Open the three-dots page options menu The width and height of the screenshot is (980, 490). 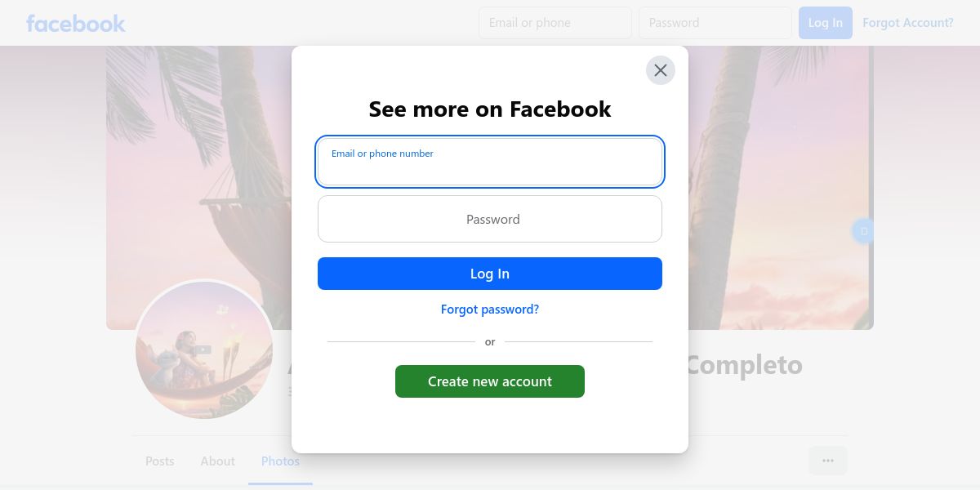pyautogui.click(x=828, y=461)
